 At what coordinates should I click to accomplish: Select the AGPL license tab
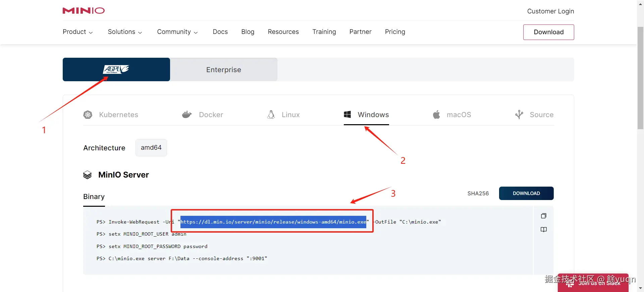(x=116, y=69)
